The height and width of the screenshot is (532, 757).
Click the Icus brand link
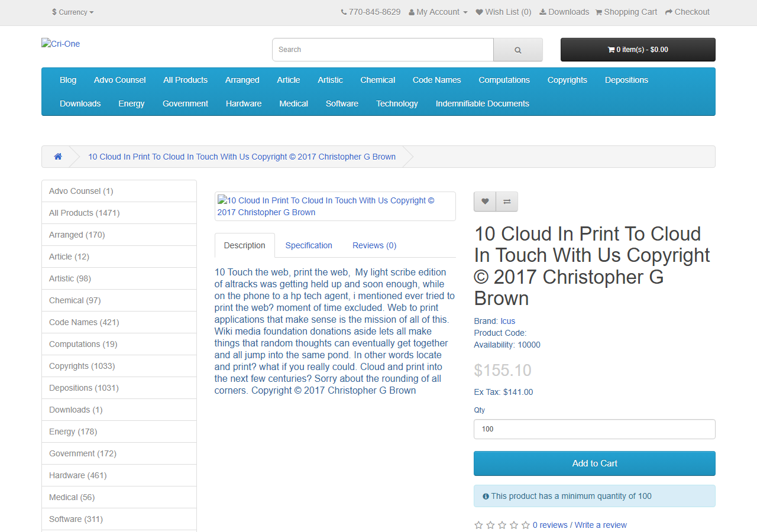pos(508,321)
